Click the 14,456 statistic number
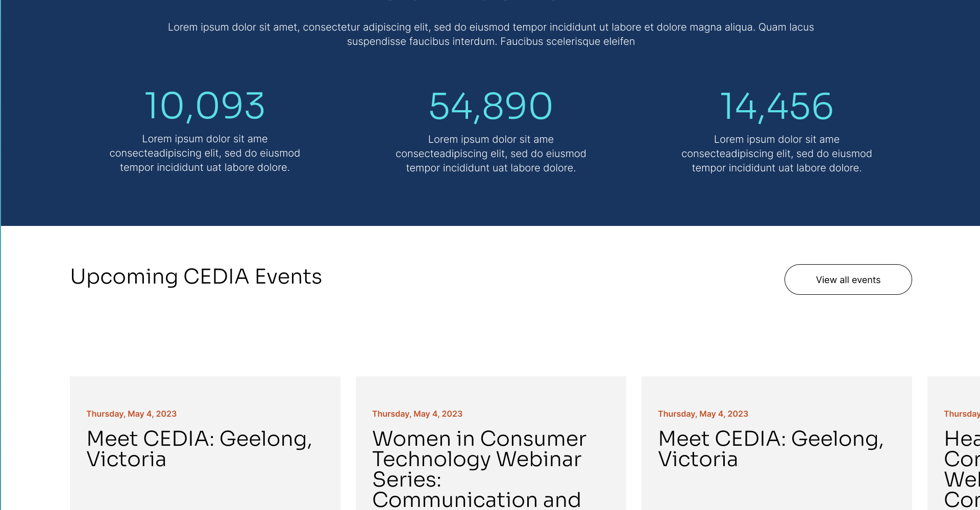The image size is (980, 510). pos(776,106)
